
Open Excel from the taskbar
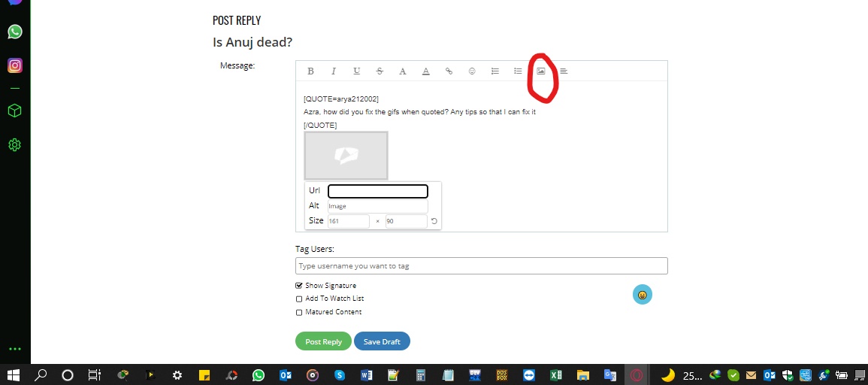[x=556, y=375]
